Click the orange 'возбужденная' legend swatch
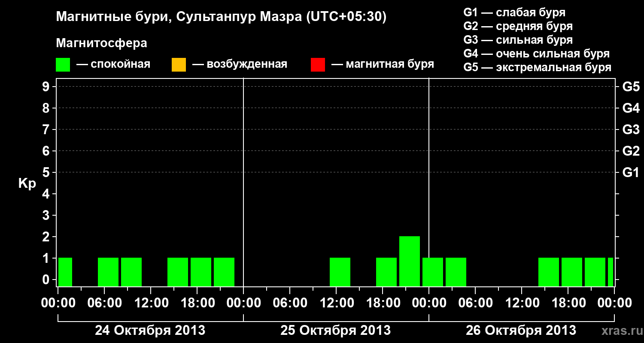The height and width of the screenshot is (343, 644). point(179,65)
